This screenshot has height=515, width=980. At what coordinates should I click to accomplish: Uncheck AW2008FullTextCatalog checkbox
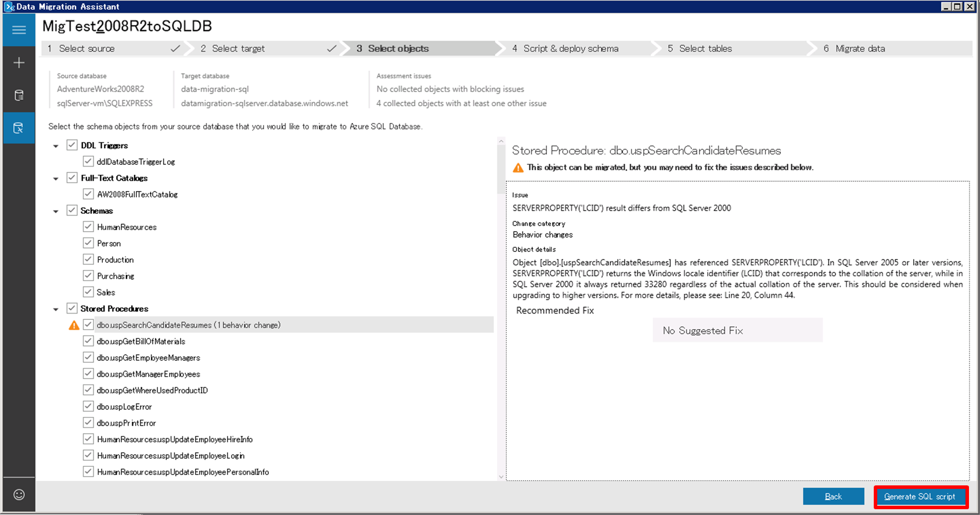pos(88,194)
